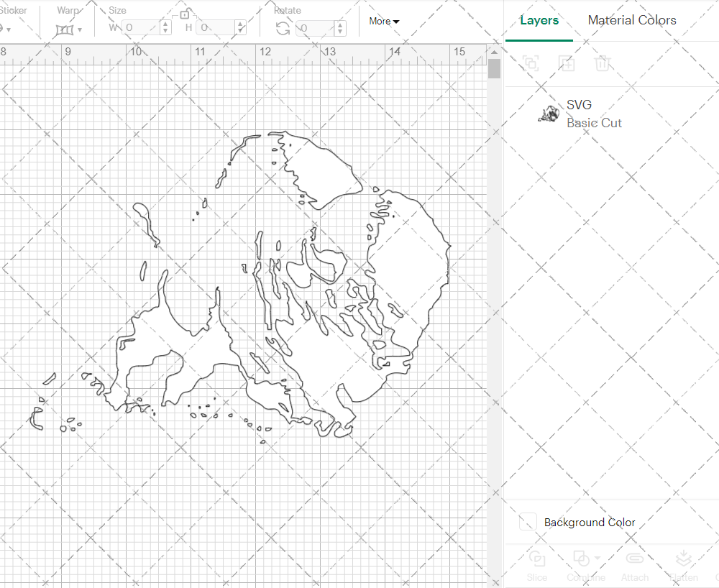Select the SVG layer thumbnail

coord(549,114)
